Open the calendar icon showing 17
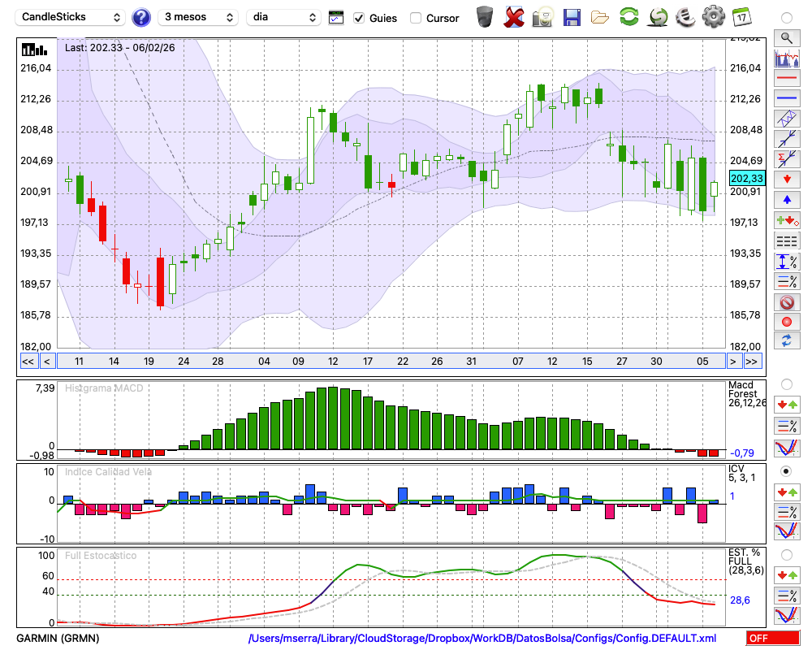Viewport: 812px width, 650px height. pos(741,17)
